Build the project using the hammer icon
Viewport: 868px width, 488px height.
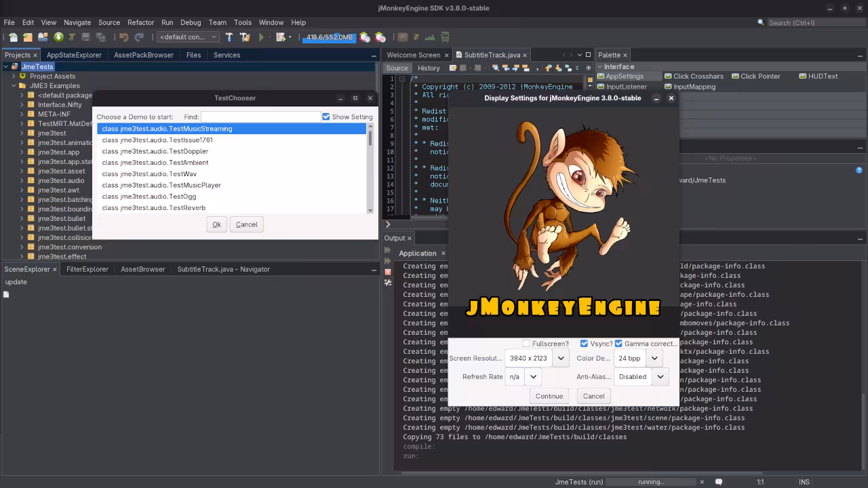point(229,37)
